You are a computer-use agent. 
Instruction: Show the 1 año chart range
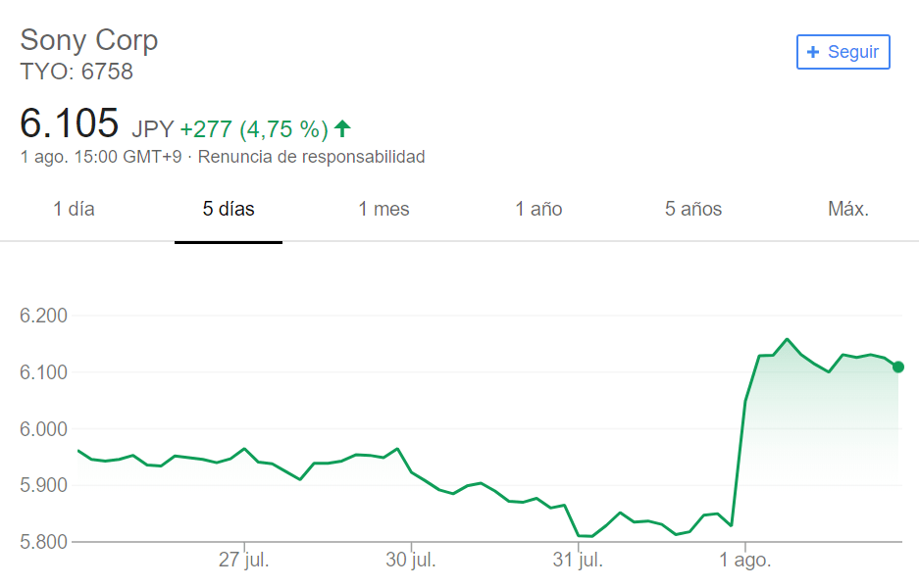pos(538,209)
